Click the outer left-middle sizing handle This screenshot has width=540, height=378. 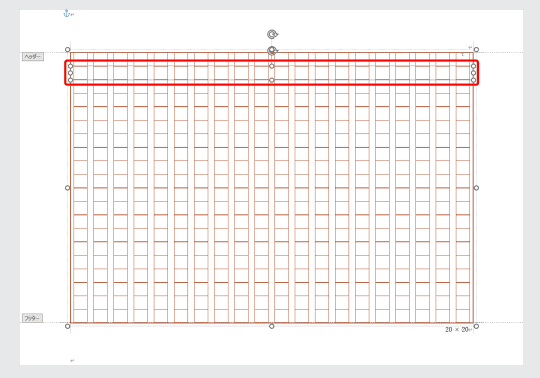click(68, 188)
